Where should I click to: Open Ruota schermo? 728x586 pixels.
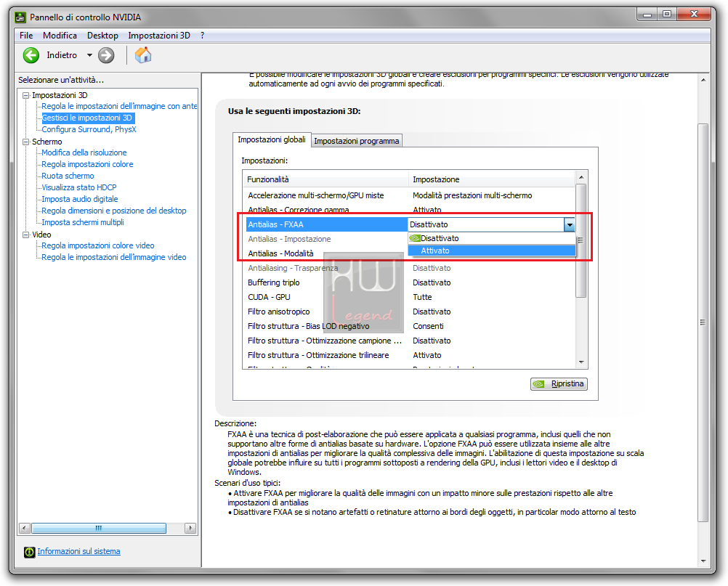tap(68, 176)
